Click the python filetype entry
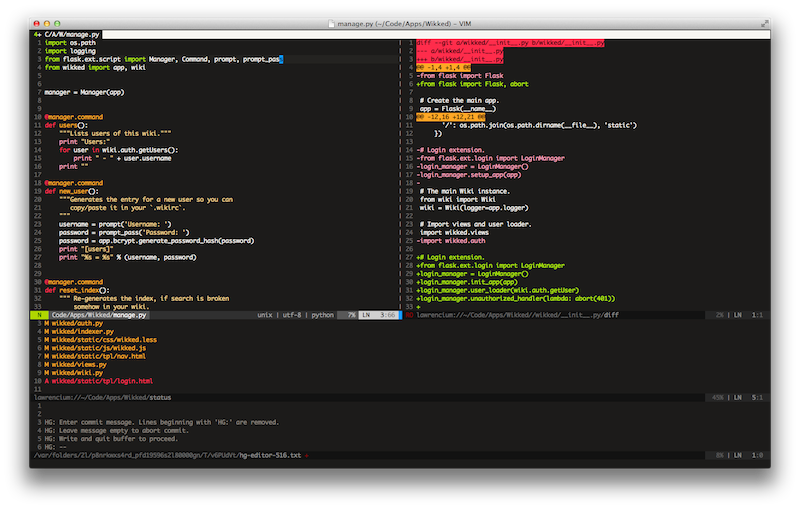Viewport: 800px width, 509px height. click(322, 315)
